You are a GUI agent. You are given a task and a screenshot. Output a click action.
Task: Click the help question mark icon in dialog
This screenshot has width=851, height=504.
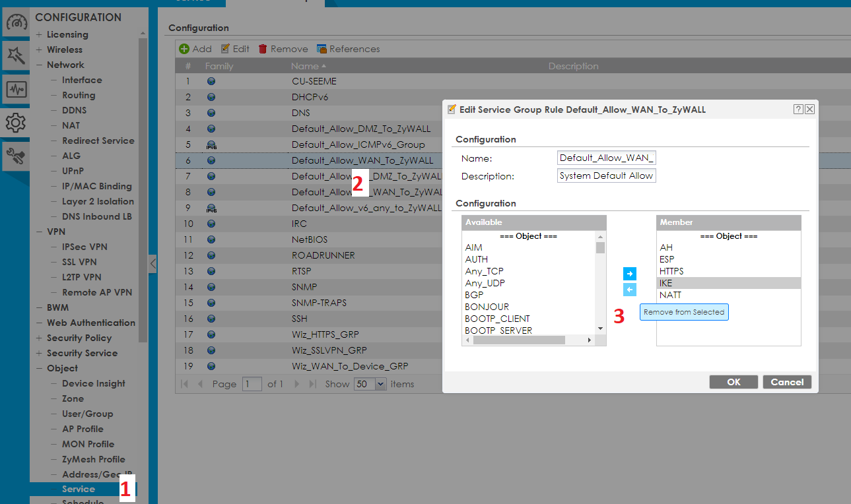[798, 110]
